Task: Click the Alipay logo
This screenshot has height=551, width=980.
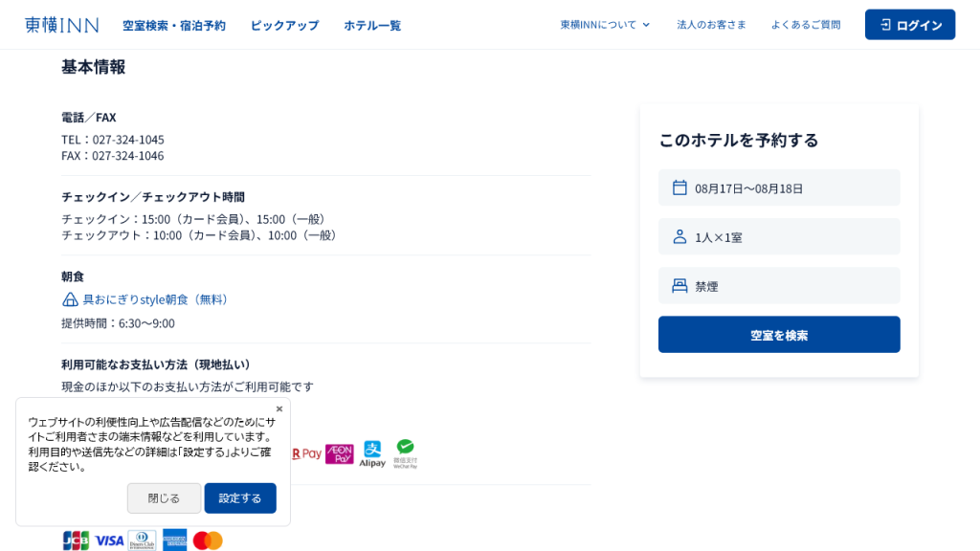Action: [x=372, y=454]
